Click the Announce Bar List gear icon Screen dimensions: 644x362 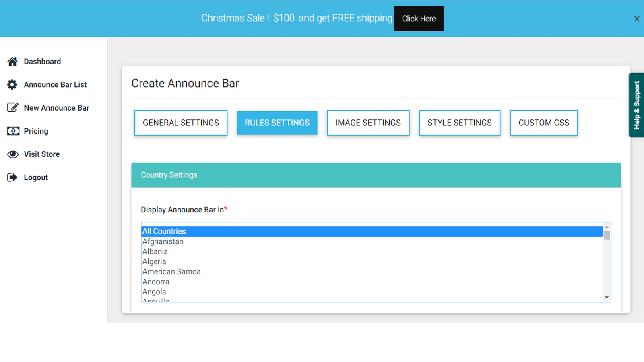12,85
